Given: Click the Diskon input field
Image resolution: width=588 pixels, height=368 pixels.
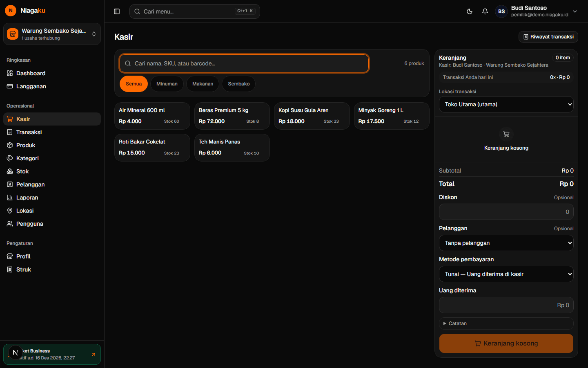Looking at the screenshot, I should coord(506,212).
